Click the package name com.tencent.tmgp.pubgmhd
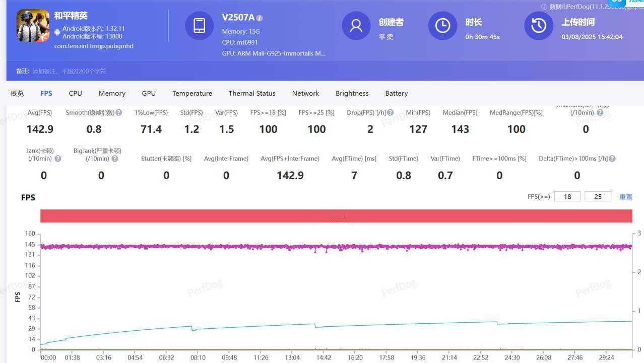 pyautogui.click(x=94, y=46)
